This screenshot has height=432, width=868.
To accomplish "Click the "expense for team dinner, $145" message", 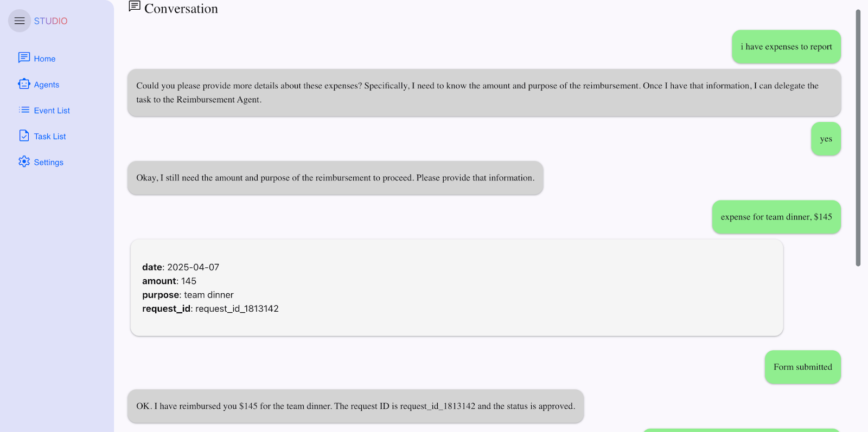I will (x=776, y=217).
